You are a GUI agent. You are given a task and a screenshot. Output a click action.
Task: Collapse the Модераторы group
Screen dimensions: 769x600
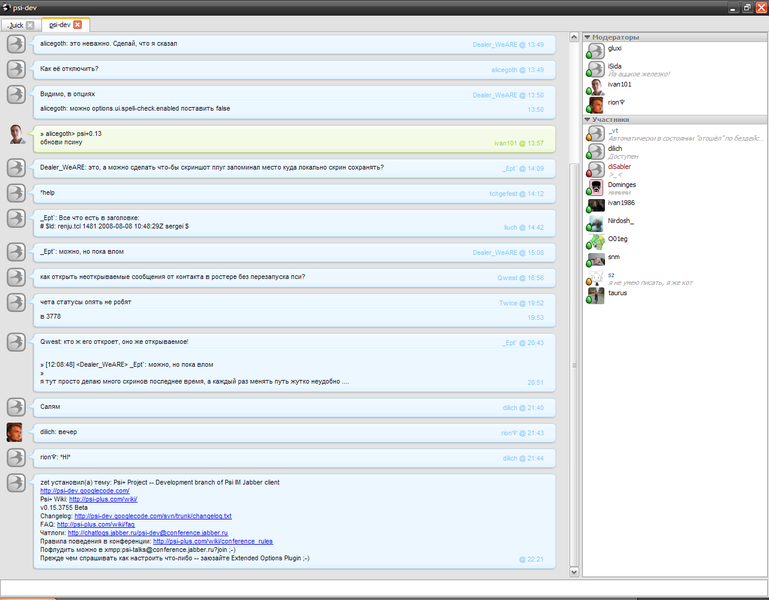587,37
